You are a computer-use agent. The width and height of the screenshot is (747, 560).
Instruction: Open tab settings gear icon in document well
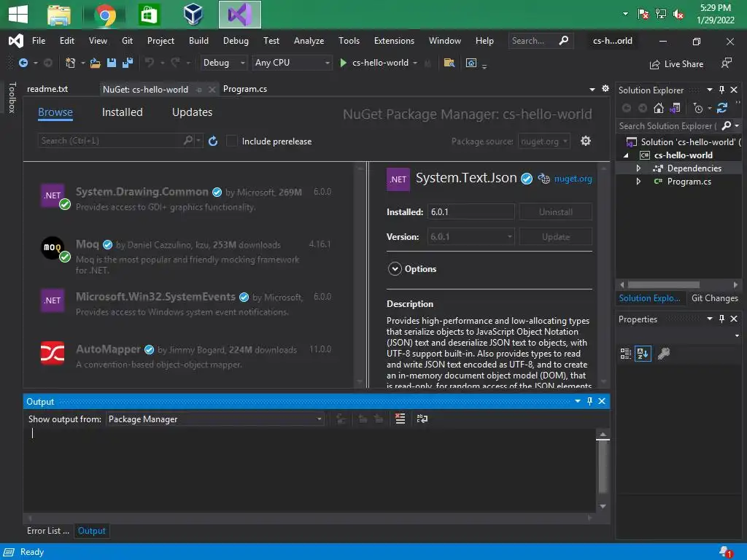click(x=605, y=88)
